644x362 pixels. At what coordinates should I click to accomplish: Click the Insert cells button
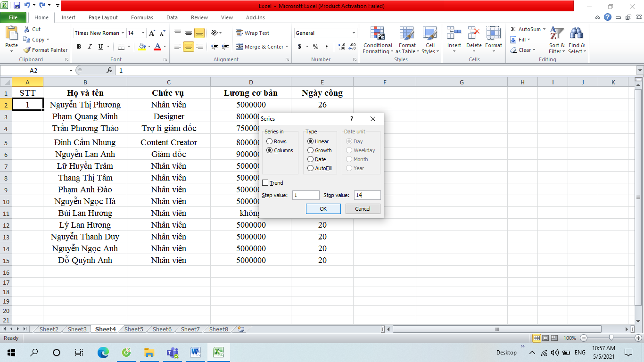click(x=454, y=40)
